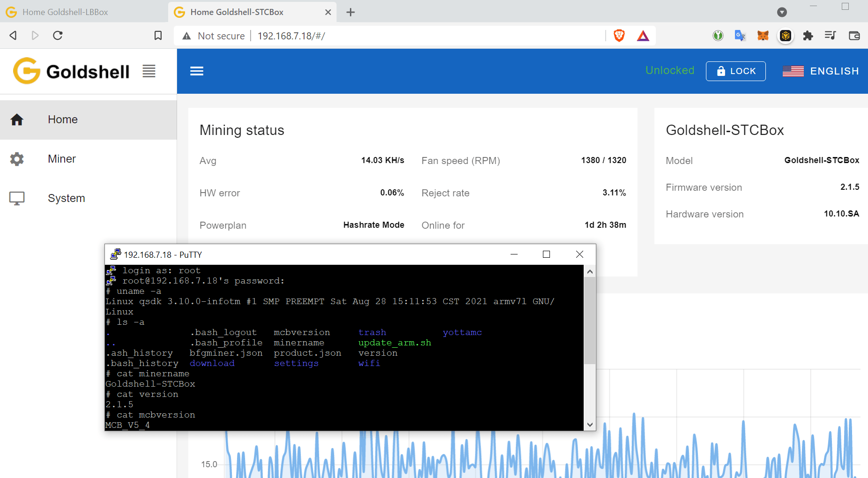Click the Hashrate Mode powerplan value
This screenshot has height=478, width=868.
coord(373,225)
